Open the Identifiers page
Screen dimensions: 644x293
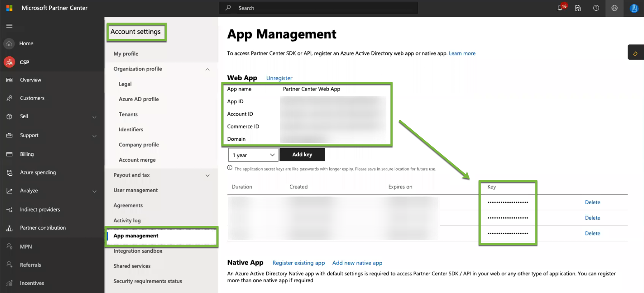pyautogui.click(x=131, y=130)
